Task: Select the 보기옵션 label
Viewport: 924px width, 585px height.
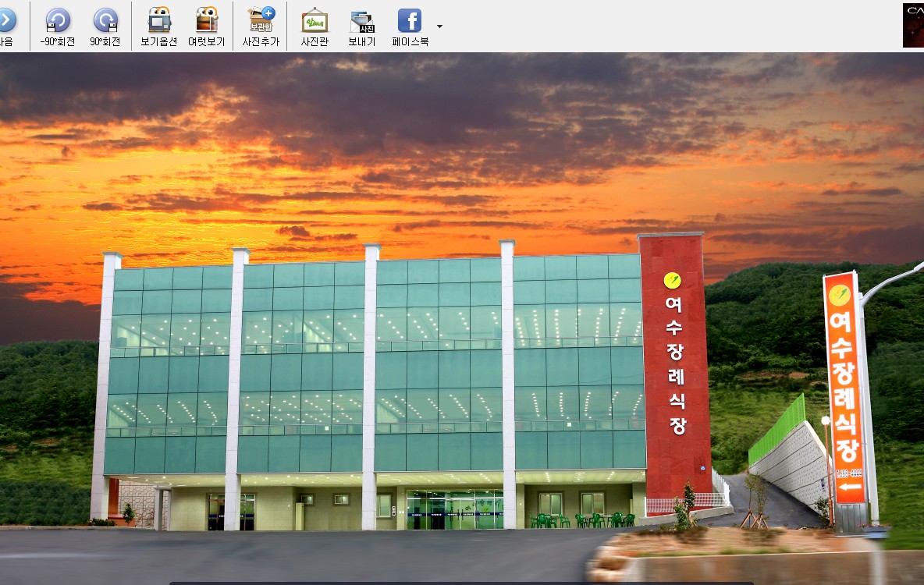Action: pos(159,42)
